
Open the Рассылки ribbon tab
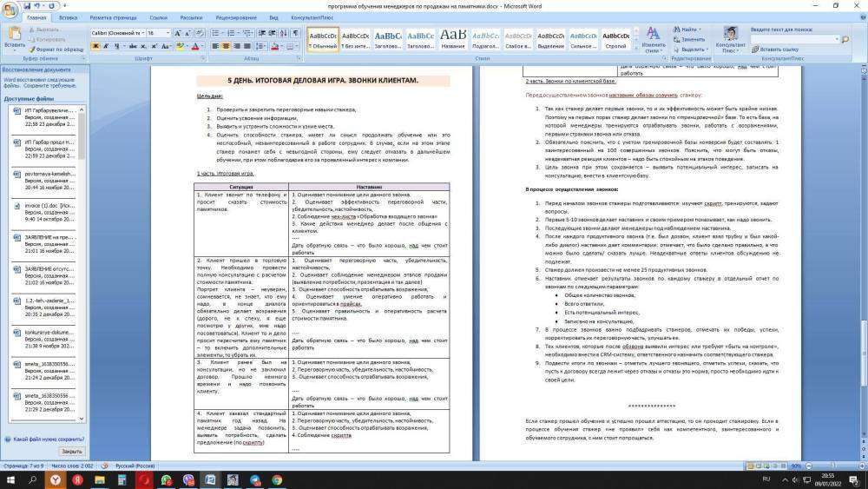tap(191, 17)
